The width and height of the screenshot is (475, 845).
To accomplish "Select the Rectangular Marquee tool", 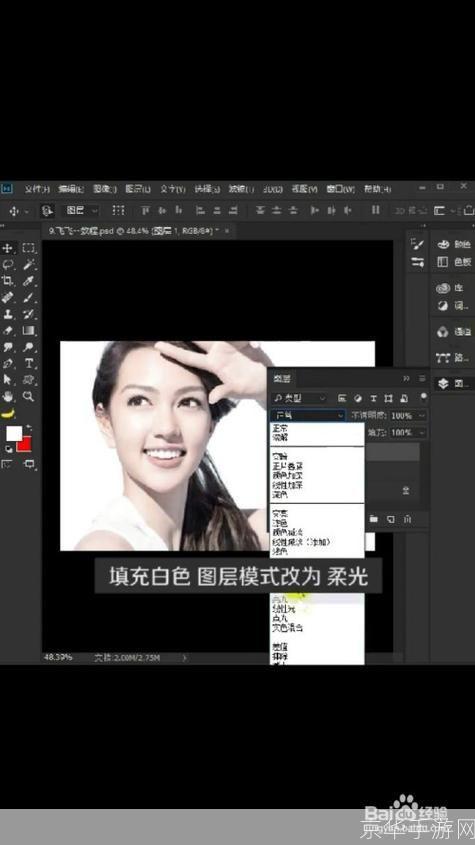I will click(x=29, y=248).
